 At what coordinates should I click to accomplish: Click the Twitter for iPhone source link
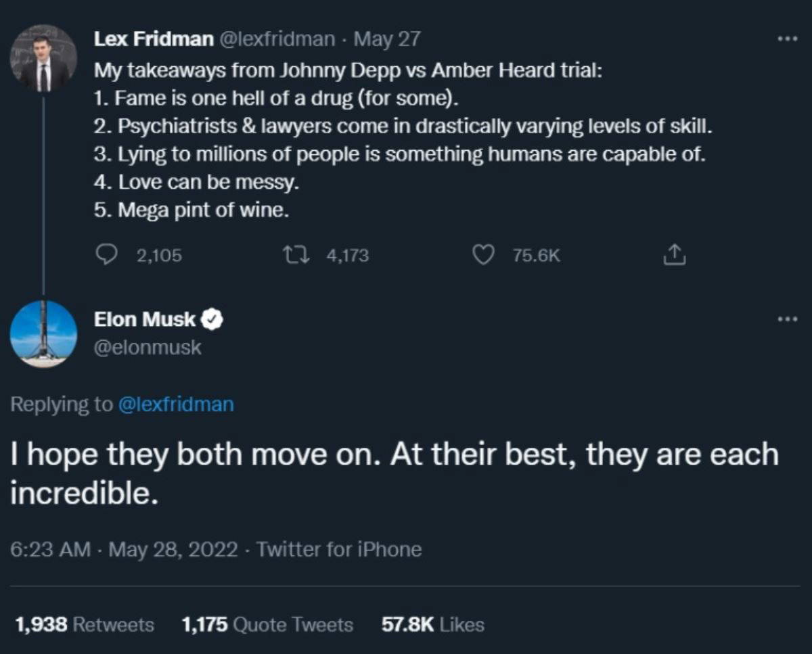(x=339, y=549)
